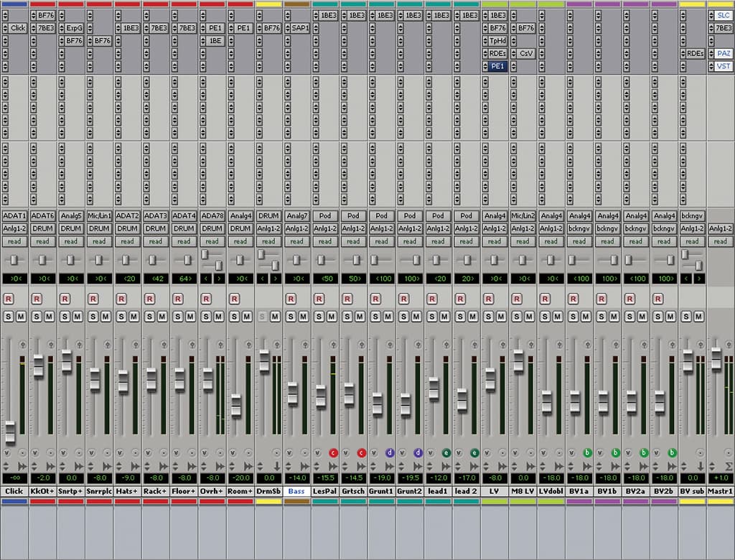Click master fader sigma icon on Mastr1
This screenshot has width=735, height=560.
(x=729, y=467)
